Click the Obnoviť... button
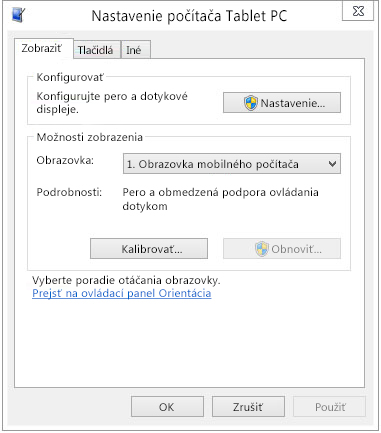This screenshot has height=433, width=381. coord(282,249)
